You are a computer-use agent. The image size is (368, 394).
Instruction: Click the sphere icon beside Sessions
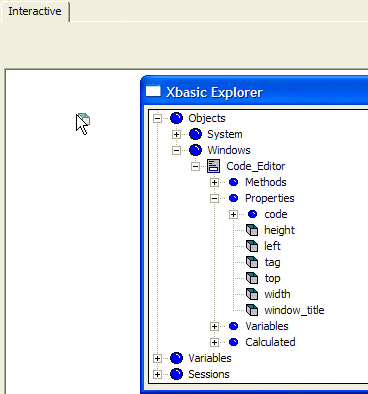click(x=176, y=374)
